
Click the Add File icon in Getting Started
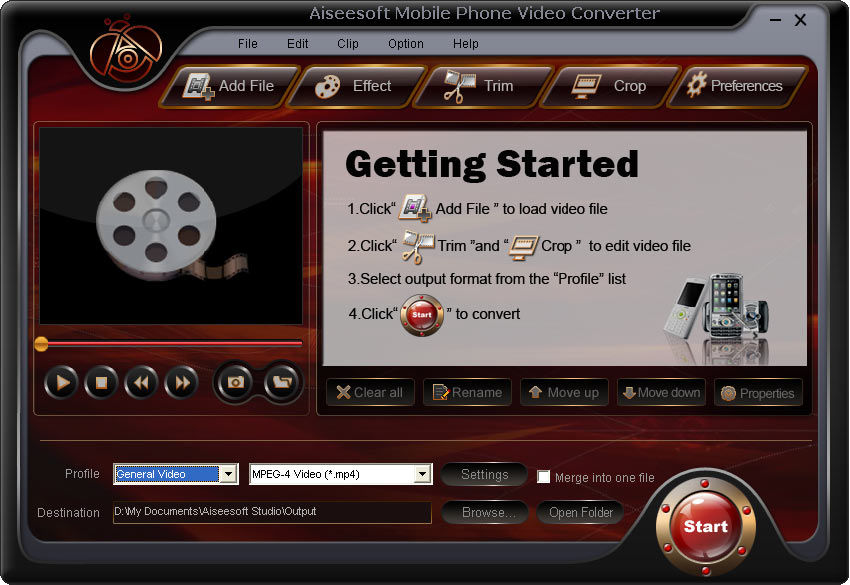(x=415, y=208)
